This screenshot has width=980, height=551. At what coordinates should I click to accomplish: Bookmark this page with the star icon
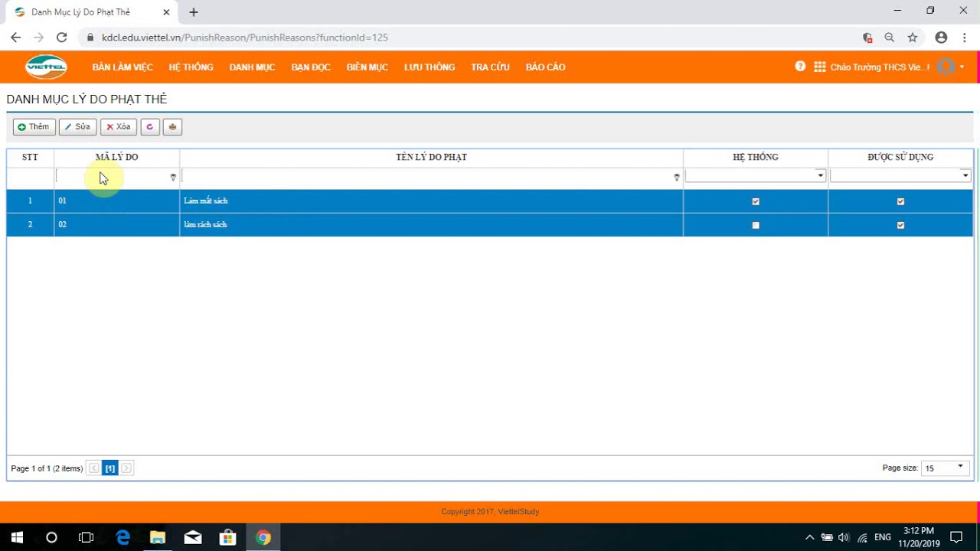coord(913,37)
